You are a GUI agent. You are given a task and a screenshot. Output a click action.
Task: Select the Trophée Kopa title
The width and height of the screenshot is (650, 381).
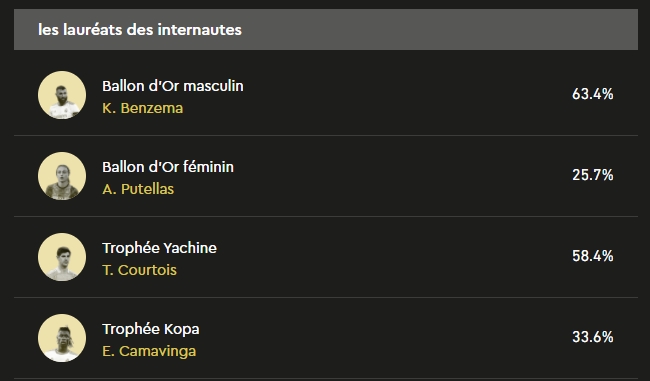coord(151,329)
